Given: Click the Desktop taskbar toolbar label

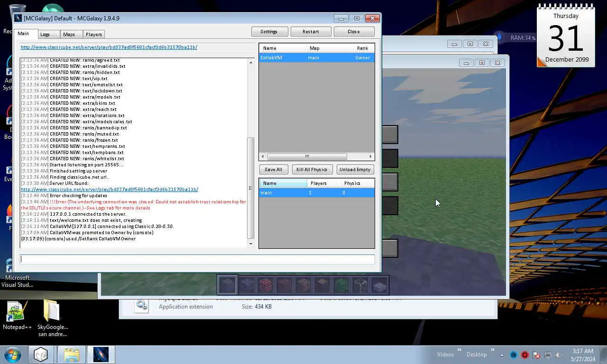Looking at the screenshot, I should [x=477, y=355].
